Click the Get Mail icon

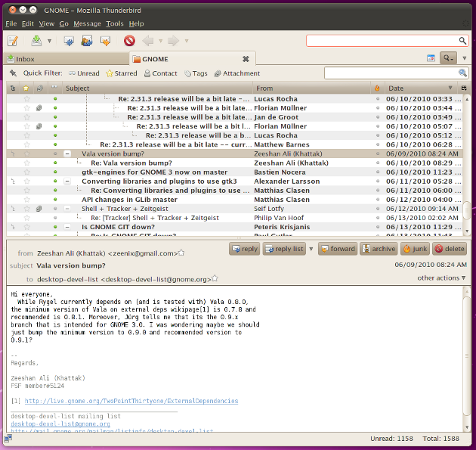(x=36, y=41)
